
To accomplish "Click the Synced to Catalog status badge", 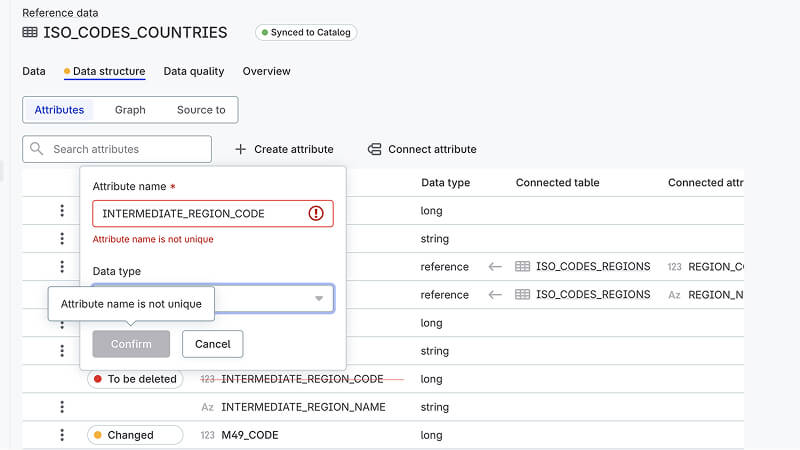I will [x=306, y=33].
